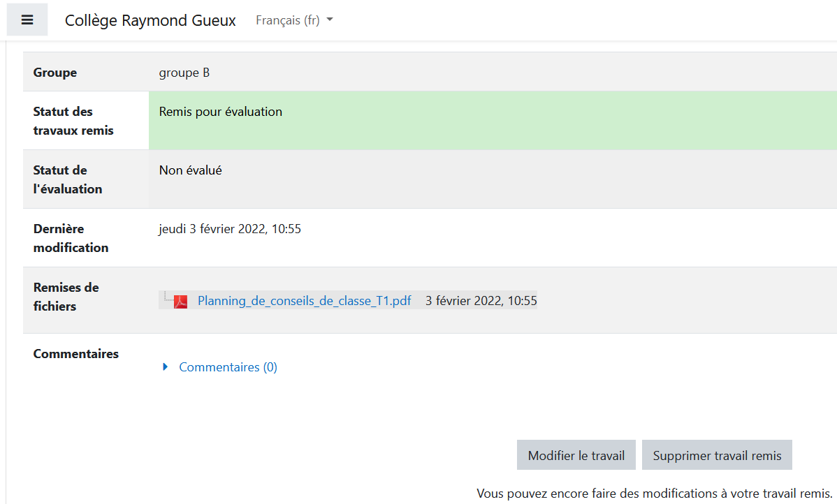The image size is (837, 504).
Task: Open the hamburger side navigation menu
Action: pos(27,20)
